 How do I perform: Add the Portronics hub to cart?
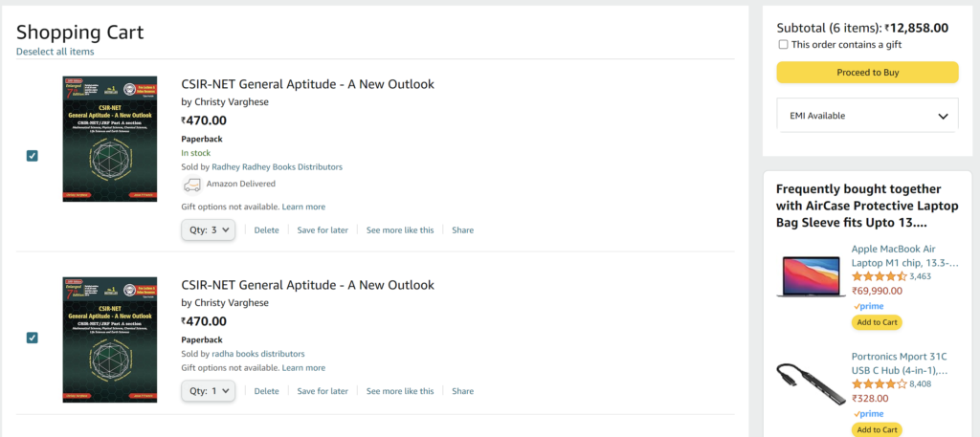click(x=877, y=429)
